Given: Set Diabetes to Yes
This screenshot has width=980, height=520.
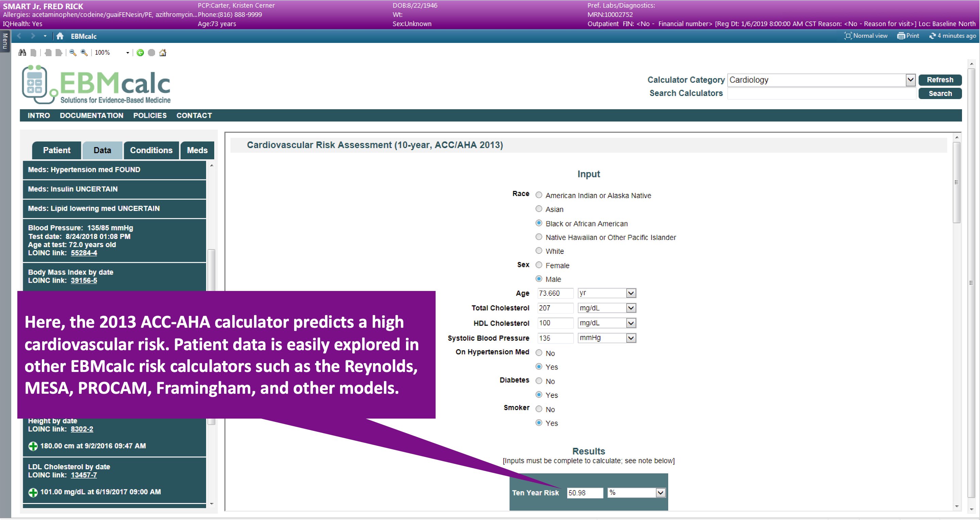Looking at the screenshot, I should [x=539, y=395].
